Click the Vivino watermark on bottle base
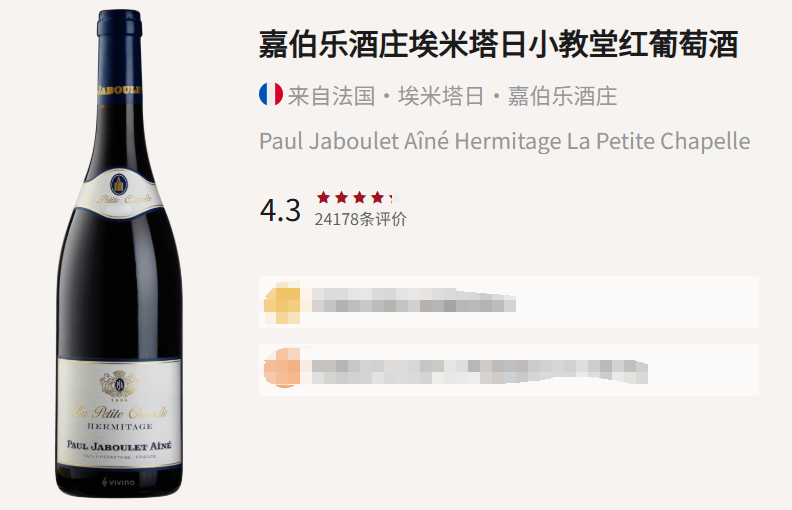This screenshot has width=792, height=510. [x=119, y=482]
